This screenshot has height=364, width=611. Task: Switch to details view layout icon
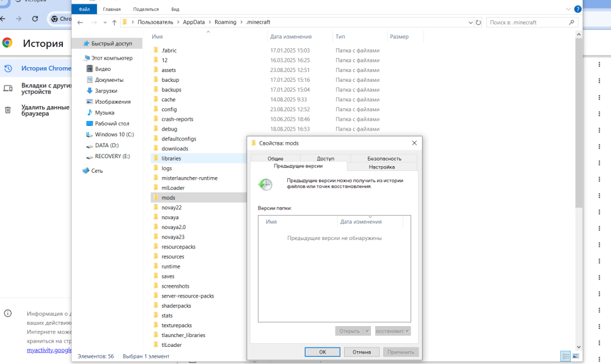[x=565, y=356]
